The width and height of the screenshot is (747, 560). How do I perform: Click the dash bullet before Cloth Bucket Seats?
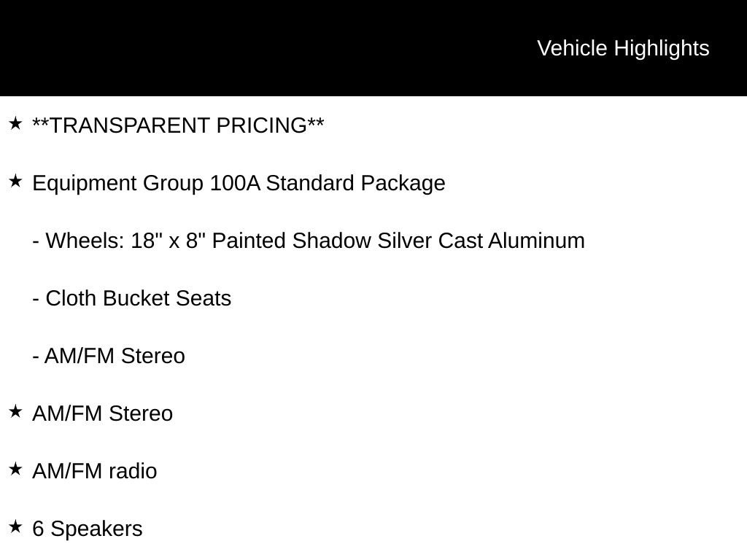click(36, 299)
